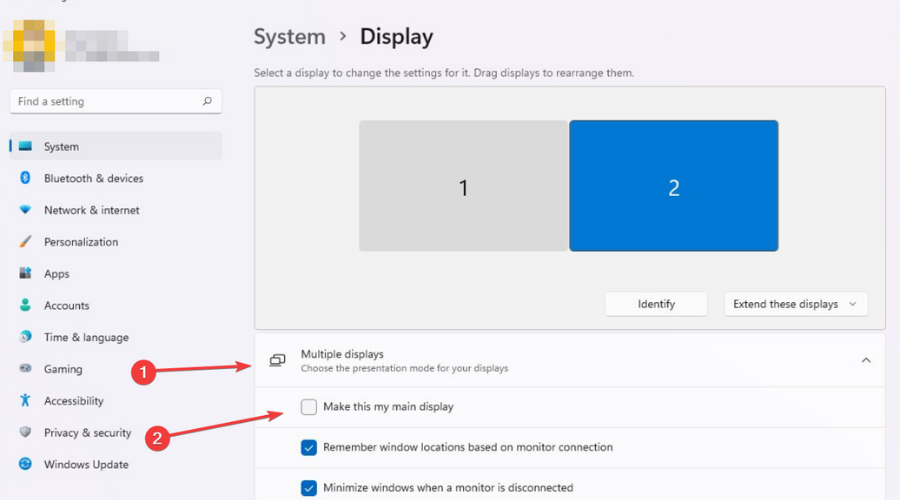Image resolution: width=900 pixels, height=500 pixels.
Task: Open the Extend these displays dropdown
Action: click(795, 304)
